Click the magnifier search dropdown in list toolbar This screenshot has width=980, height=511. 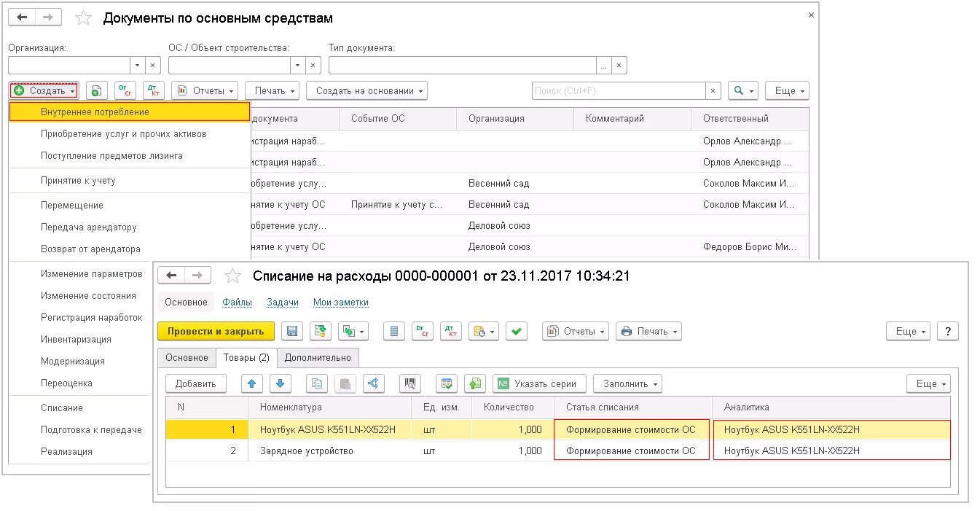point(743,91)
